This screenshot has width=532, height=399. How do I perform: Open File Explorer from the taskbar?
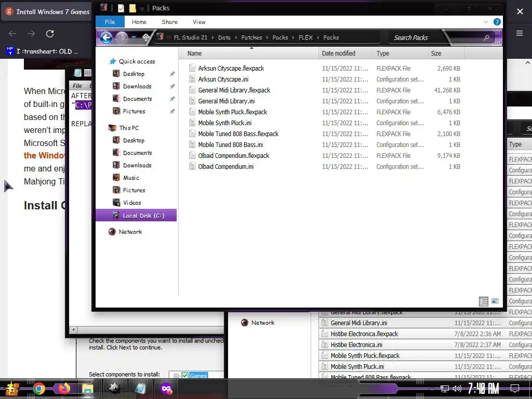point(87,389)
